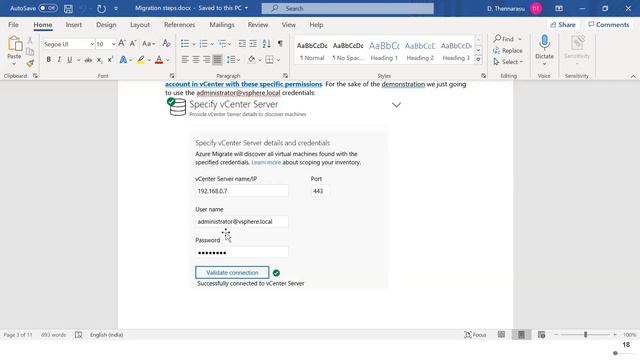Open the Borders dropdown arrow
This screenshot has height=360, width=640.
(278, 60)
